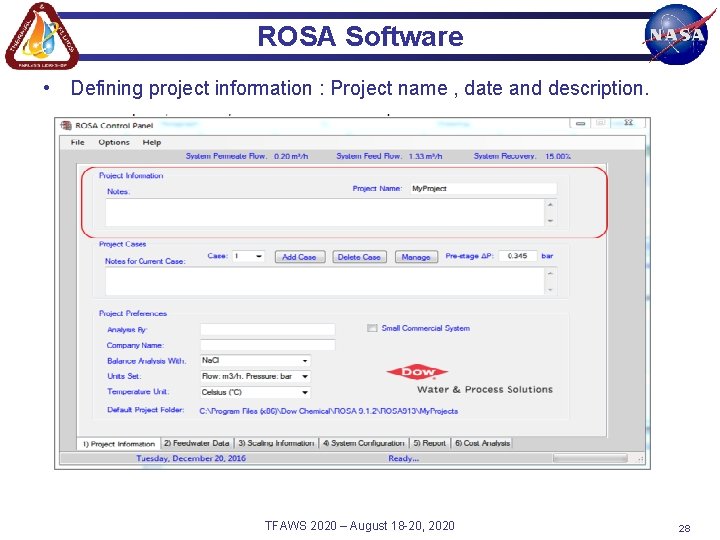Enable the Small Commercial System checkbox
This screenshot has width=720, height=540.
pos(372,328)
